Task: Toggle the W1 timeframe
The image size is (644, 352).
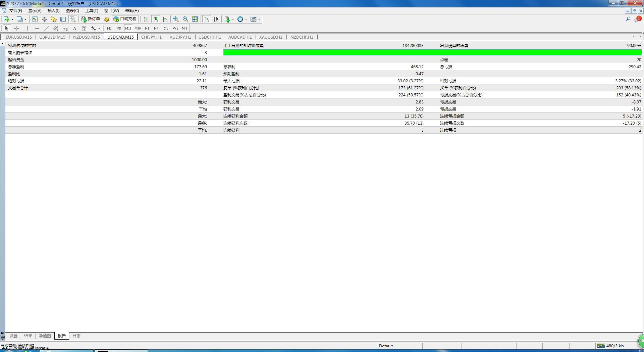Action: tap(175, 28)
